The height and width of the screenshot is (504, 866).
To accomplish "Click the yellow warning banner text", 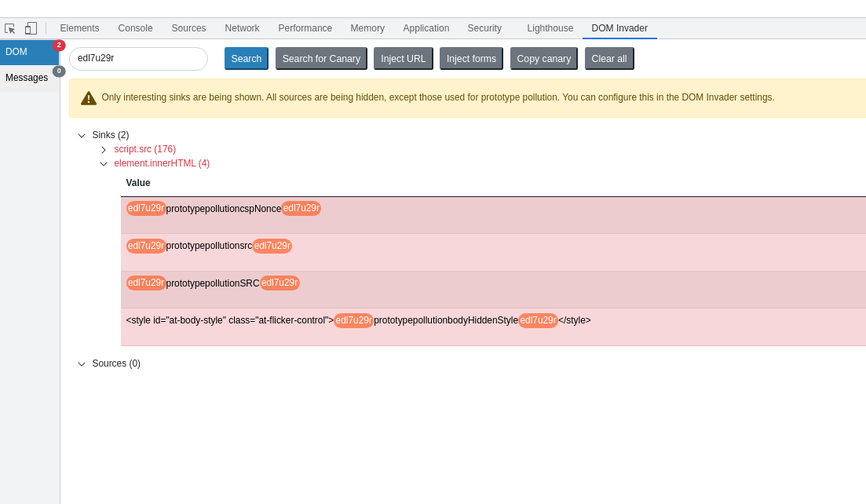I will pos(438,97).
